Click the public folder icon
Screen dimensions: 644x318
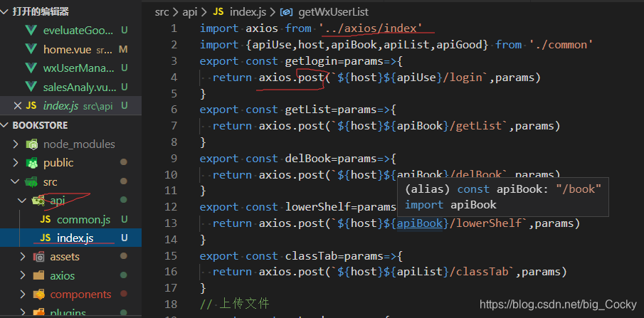coord(32,163)
